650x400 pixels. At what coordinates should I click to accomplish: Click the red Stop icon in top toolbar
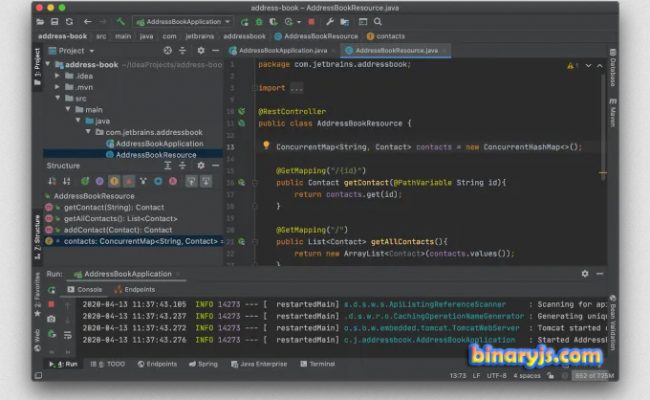pos(311,22)
